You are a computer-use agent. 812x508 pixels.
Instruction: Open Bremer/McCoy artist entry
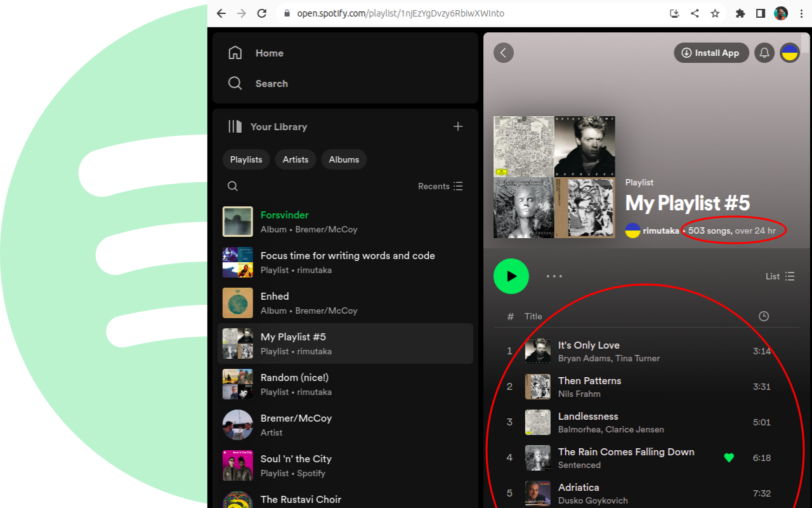point(345,425)
